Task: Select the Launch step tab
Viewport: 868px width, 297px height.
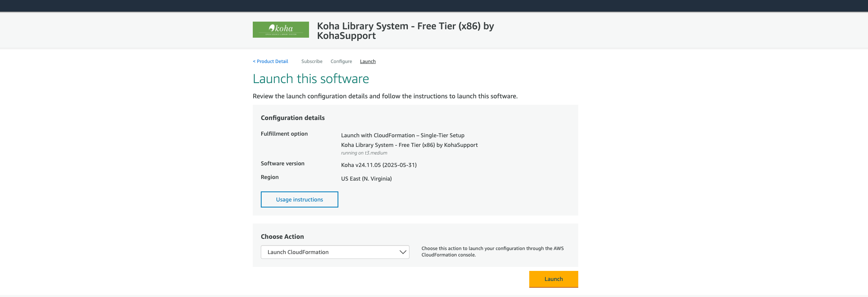Action: click(368, 61)
